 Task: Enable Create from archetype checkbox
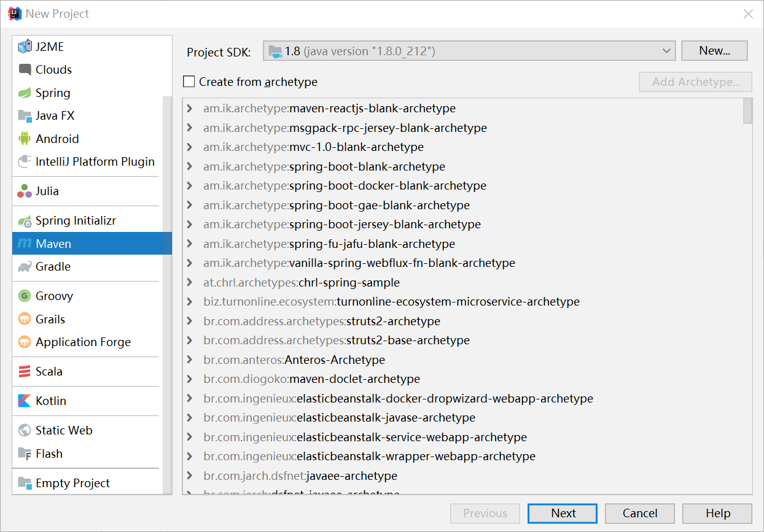click(189, 82)
